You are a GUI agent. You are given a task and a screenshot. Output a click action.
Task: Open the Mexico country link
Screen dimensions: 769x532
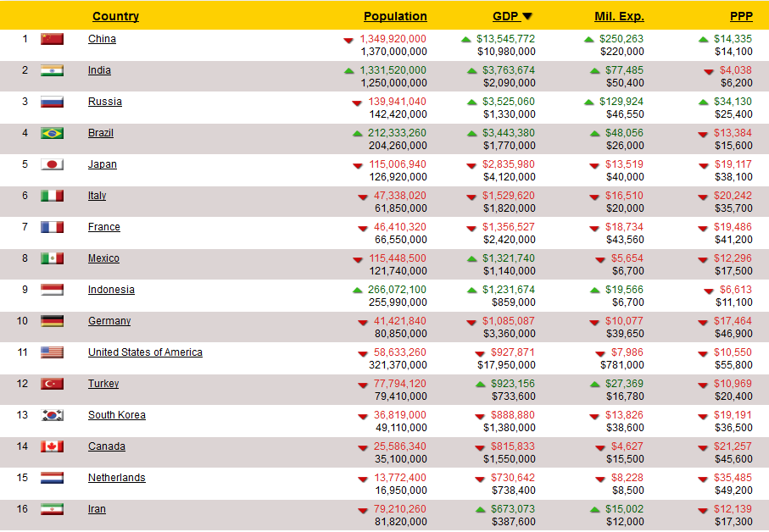pos(104,258)
